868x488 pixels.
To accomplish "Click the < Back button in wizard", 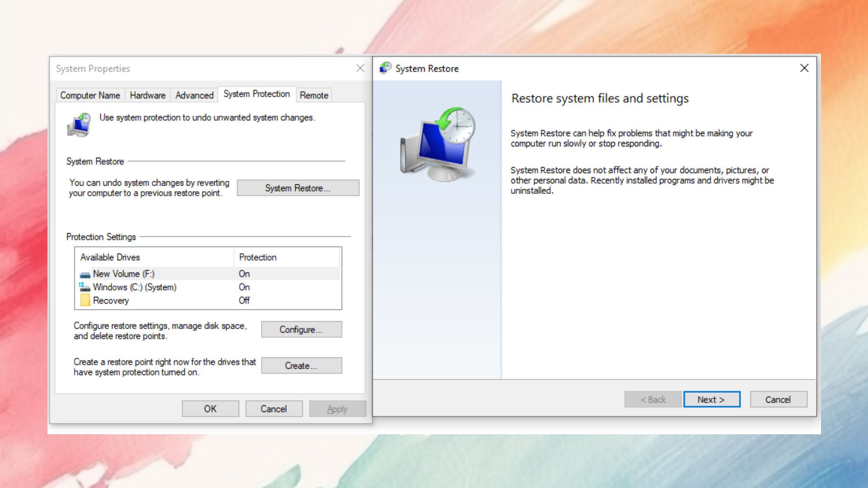I will (x=653, y=399).
